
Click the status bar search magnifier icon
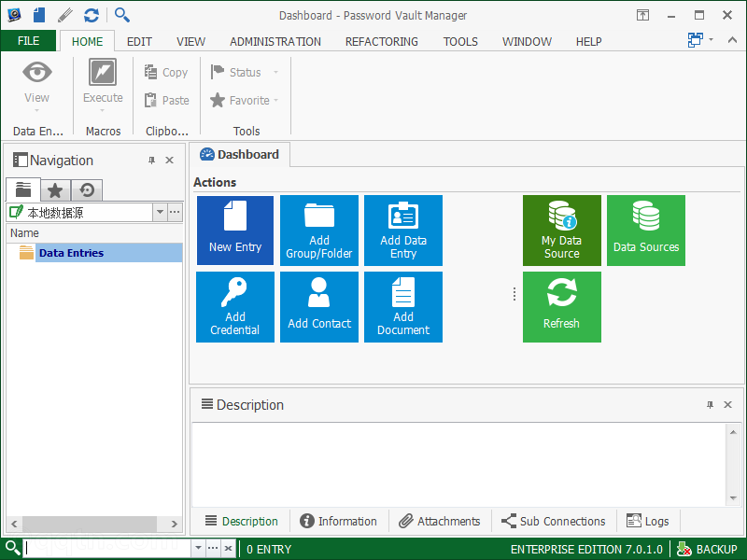(x=12, y=548)
